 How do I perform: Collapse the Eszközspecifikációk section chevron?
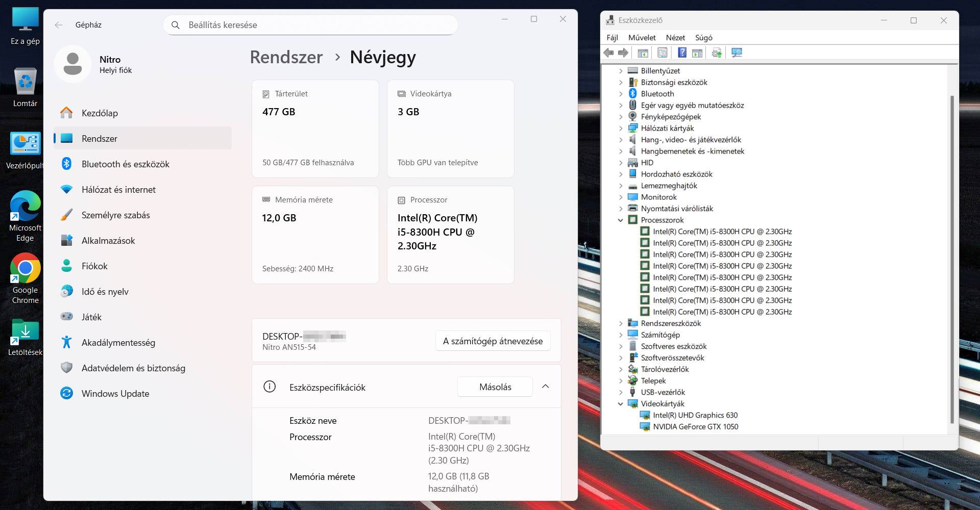545,387
